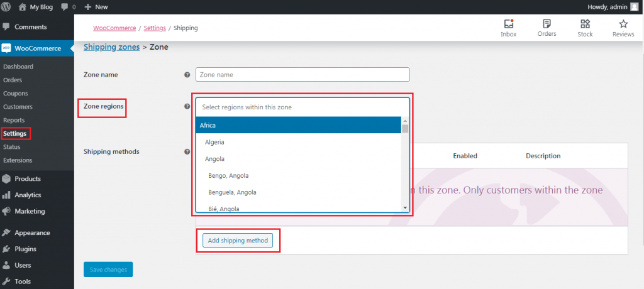Go back to Shipping zones link

tap(112, 47)
